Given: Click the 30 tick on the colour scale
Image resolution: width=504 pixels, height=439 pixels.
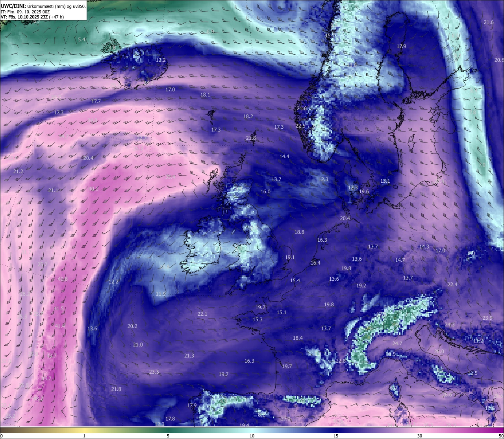Looking at the screenshot, I should 420,436.
